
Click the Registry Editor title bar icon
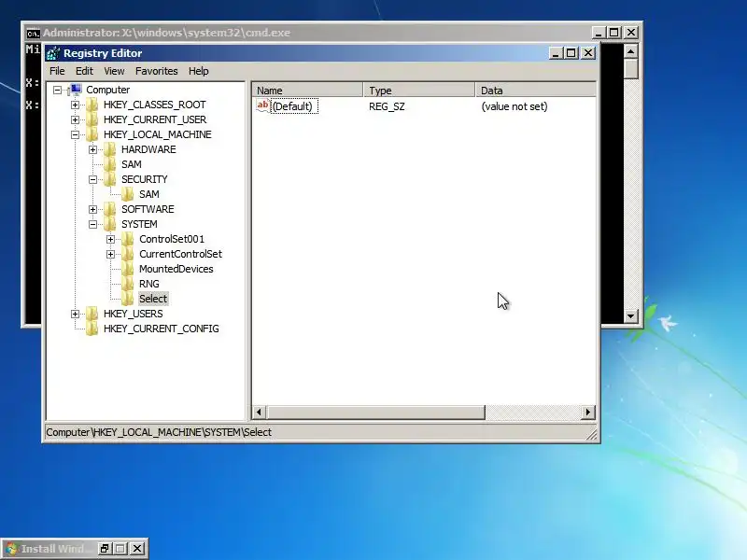(53, 53)
